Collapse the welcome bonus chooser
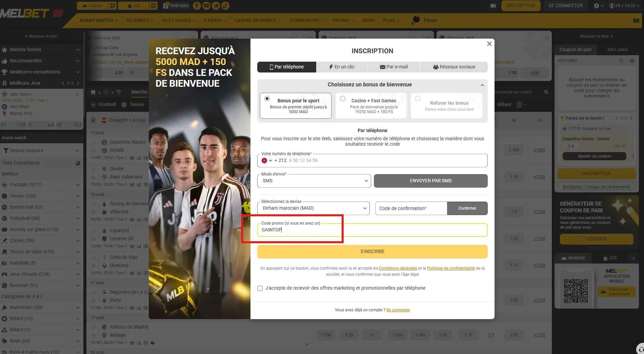Viewport: 644px width, 354px height. (x=482, y=85)
